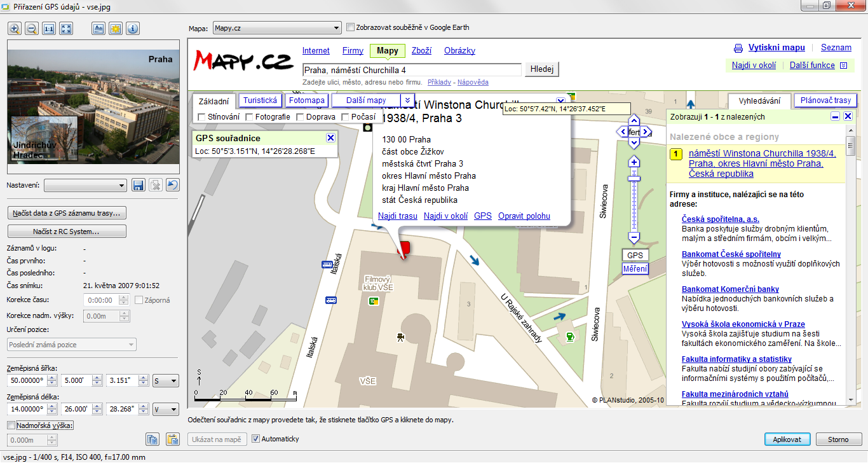
Task: Toggle the Stínování map layer
Action: tap(201, 117)
